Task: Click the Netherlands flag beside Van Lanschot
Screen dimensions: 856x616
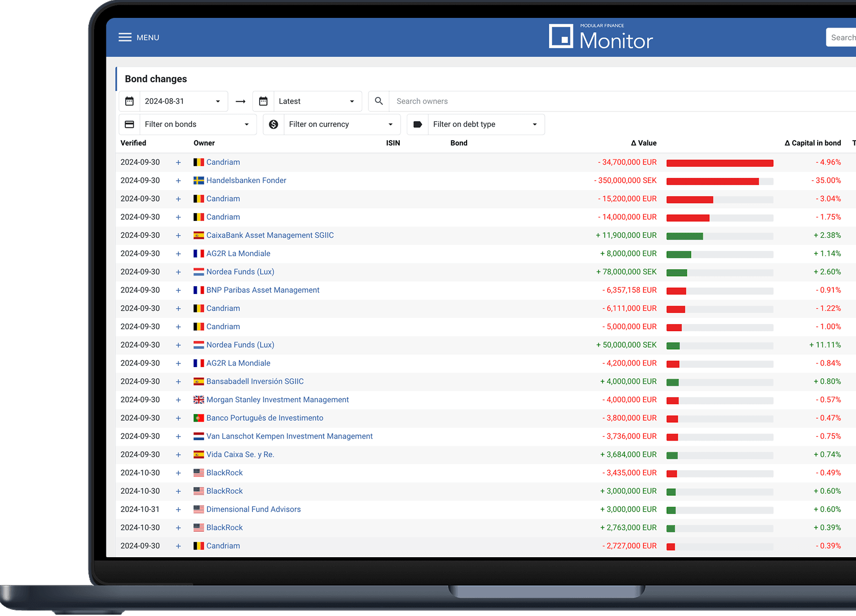Action: [199, 436]
